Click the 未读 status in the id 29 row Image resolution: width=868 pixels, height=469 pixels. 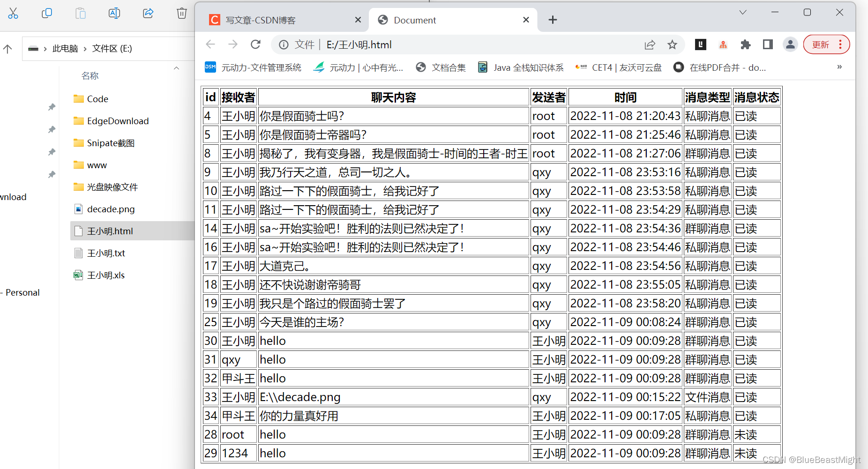(x=756, y=453)
